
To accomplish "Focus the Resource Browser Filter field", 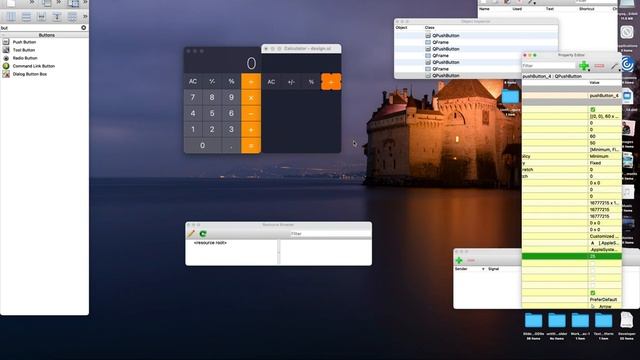I will click(330, 234).
